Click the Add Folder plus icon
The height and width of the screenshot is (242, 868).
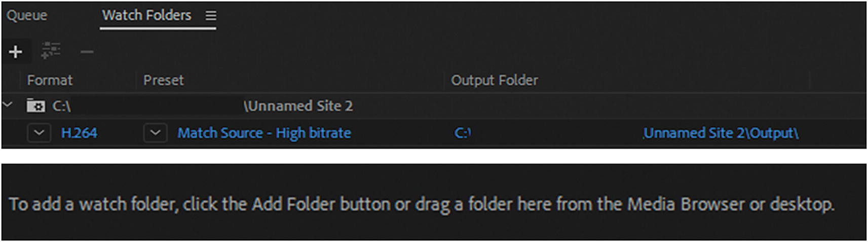point(16,51)
